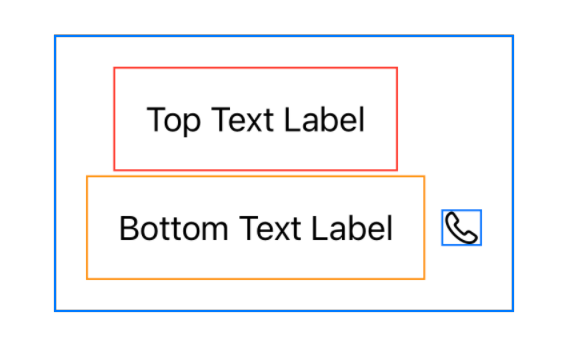
Task: Click blank area right of the phone icon
Action: click(x=497, y=227)
